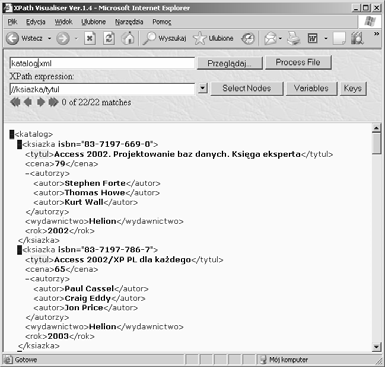385x367 pixels.
Task: Open the Word edit dropdown arrow
Action: coord(326,39)
